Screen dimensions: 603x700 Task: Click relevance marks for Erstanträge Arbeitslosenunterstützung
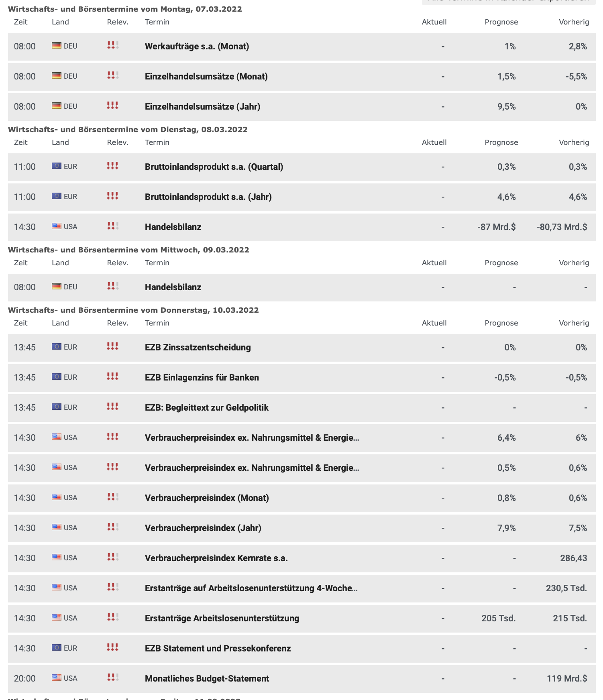click(113, 617)
